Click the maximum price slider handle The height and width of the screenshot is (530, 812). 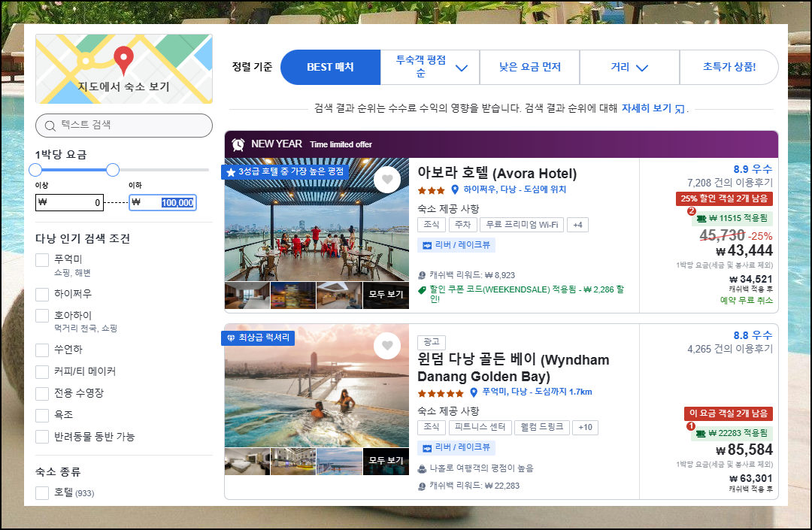pyautogui.click(x=113, y=170)
